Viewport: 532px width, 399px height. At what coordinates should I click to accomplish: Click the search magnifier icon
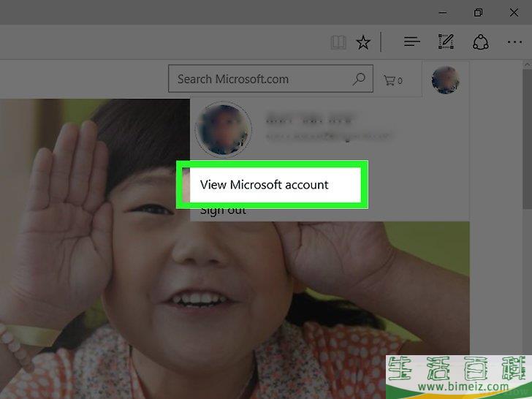tap(359, 79)
